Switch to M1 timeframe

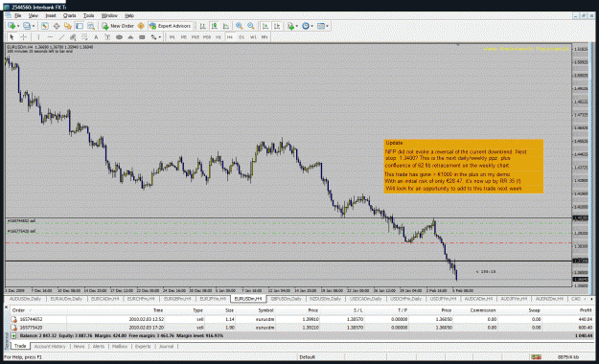pos(173,37)
